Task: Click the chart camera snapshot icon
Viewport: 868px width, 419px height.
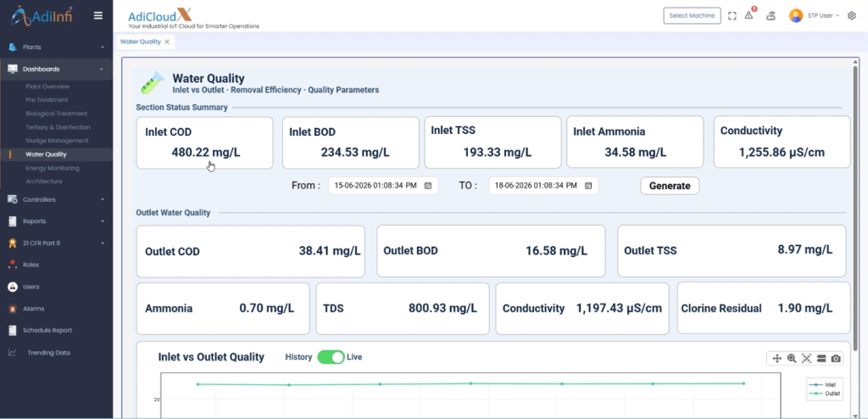Action: pos(836,359)
